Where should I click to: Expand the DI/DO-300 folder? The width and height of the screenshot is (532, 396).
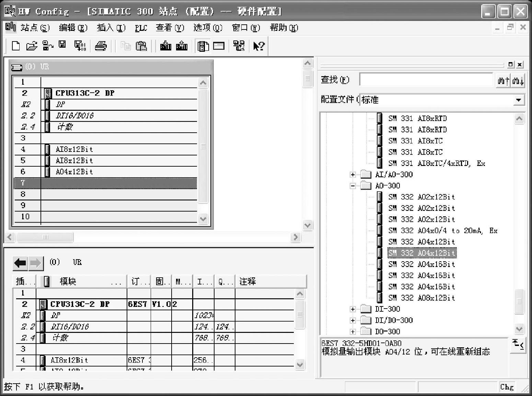(352, 321)
